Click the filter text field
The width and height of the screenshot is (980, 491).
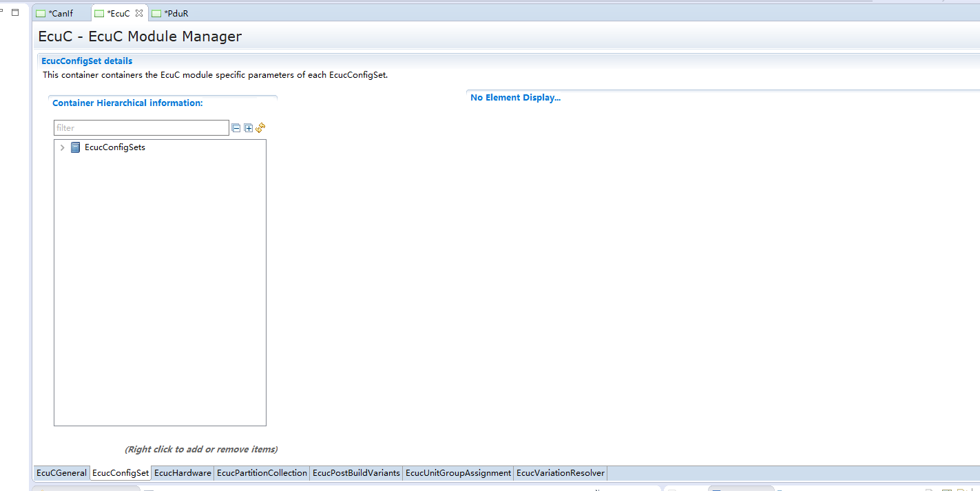coord(141,128)
